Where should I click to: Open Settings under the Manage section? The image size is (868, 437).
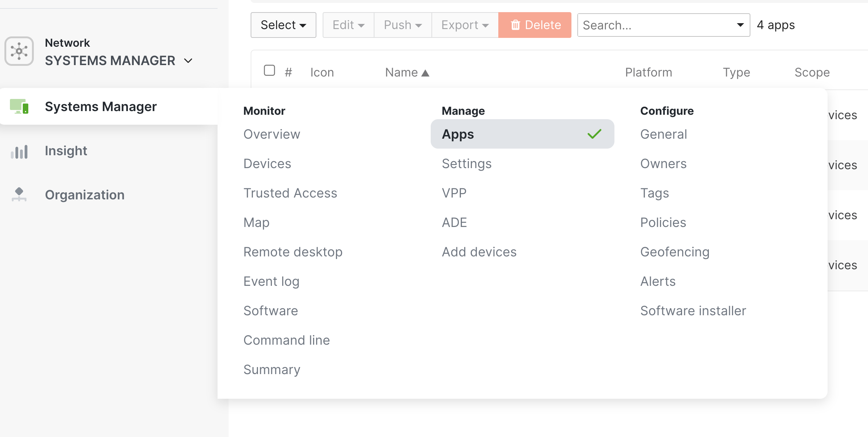[467, 164]
